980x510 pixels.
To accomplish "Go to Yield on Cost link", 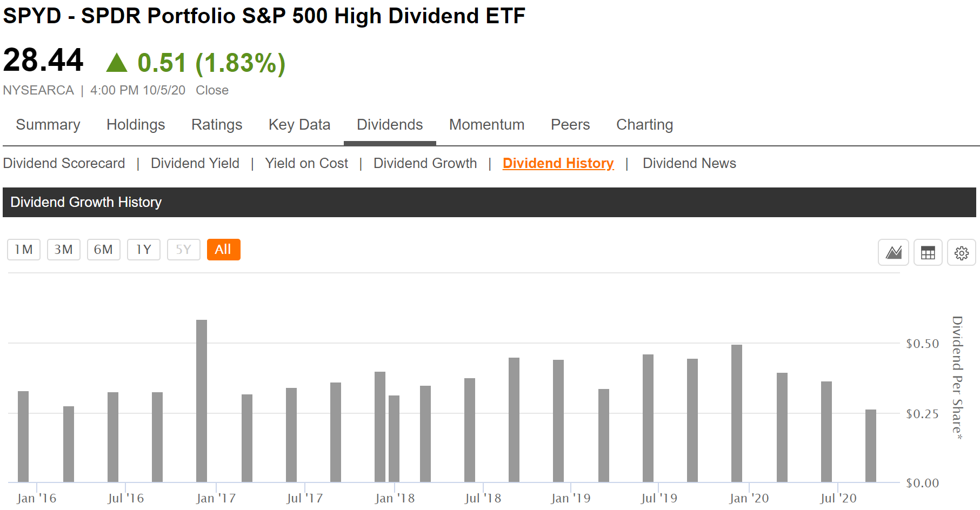I will click(306, 163).
